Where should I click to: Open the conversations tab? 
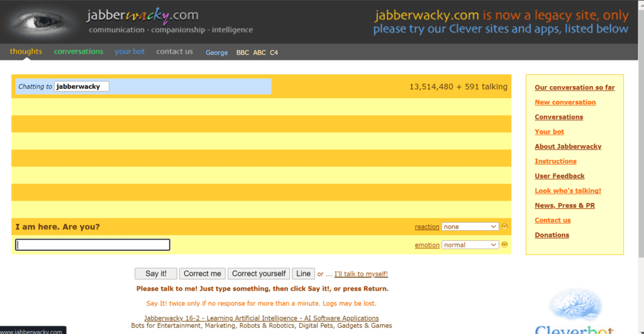tap(79, 52)
